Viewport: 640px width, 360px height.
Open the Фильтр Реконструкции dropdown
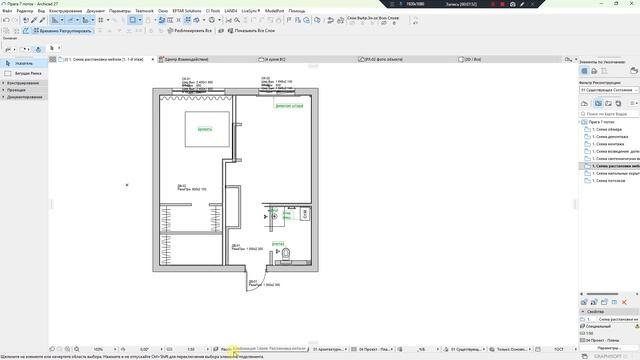pos(609,90)
